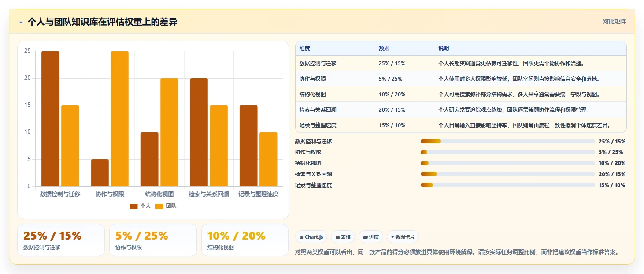
Task: Click the description starting 个人使用时多人权限
Action: 519,79
